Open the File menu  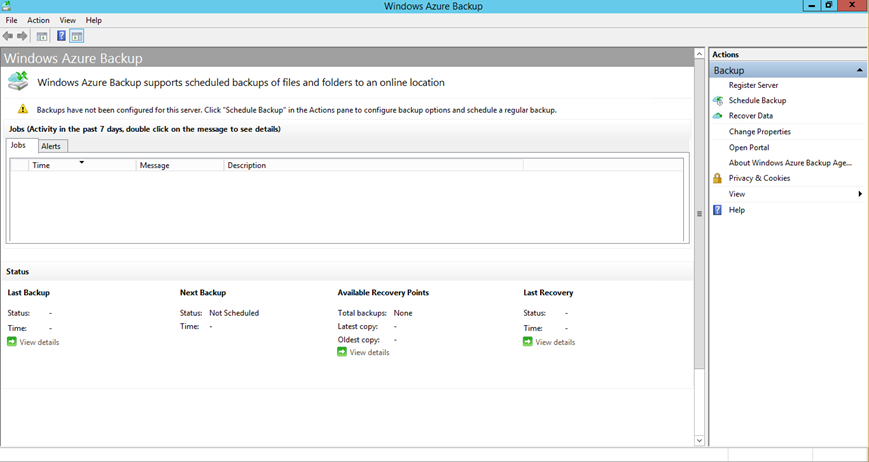[12, 20]
